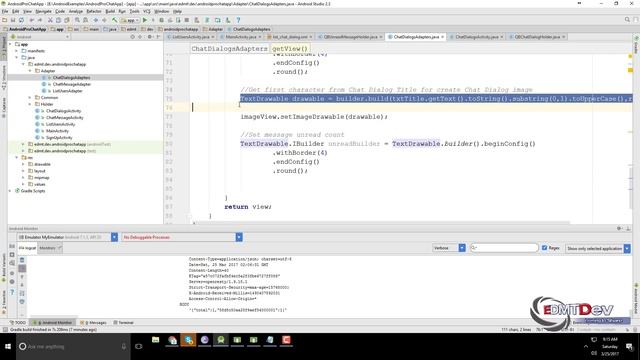Click the Find magnifier toolbar icon
Viewport: 640px width, 360px height.
click(77, 20)
